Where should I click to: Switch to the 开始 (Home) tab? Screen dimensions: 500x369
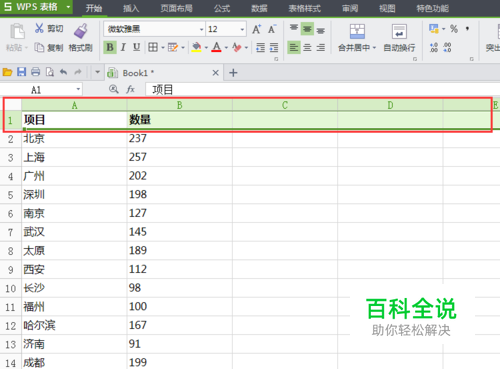[94, 8]
